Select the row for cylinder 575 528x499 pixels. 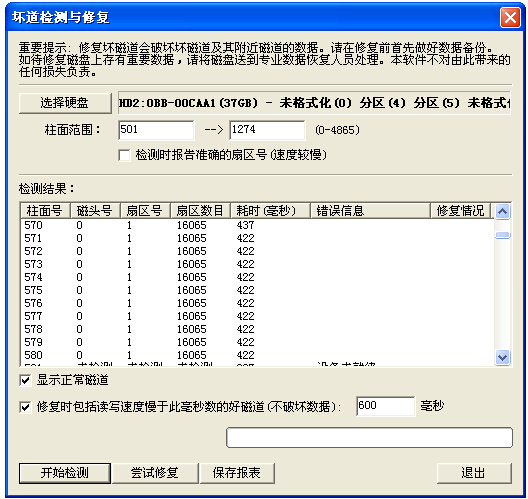(x=257, y=290)
